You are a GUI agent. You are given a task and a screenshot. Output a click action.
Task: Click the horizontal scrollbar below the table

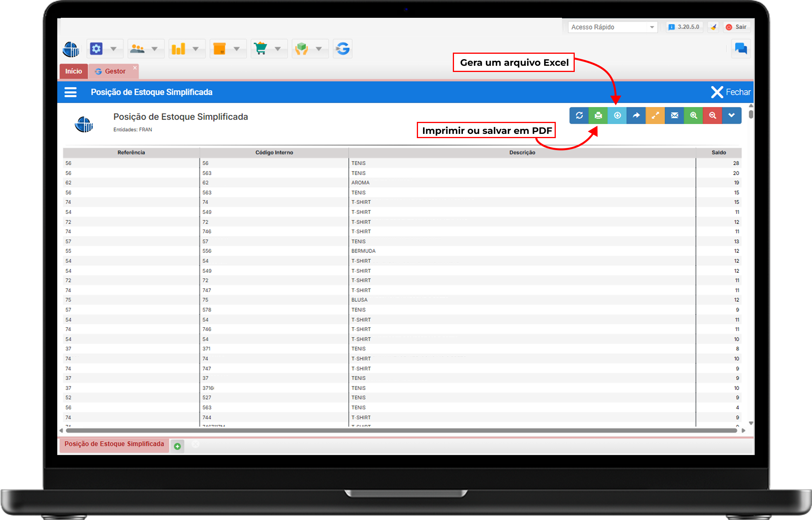point(401,430)
